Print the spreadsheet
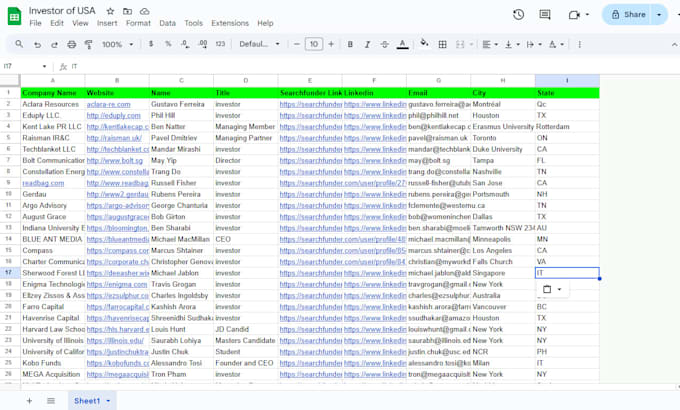The height and width of the screenshot is (410, 680). coord(72,44)
